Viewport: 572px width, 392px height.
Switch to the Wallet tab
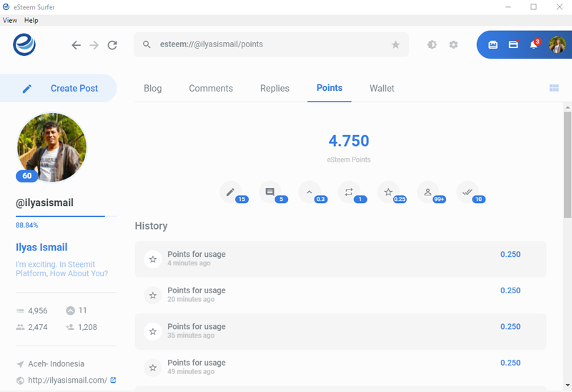click(382, 88)
